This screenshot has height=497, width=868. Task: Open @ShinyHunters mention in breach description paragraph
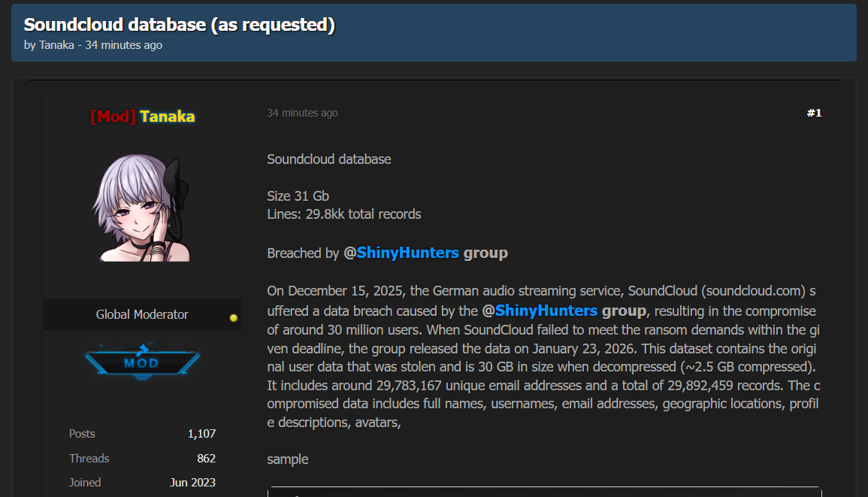pyautogui.click(x=539, y=311)
